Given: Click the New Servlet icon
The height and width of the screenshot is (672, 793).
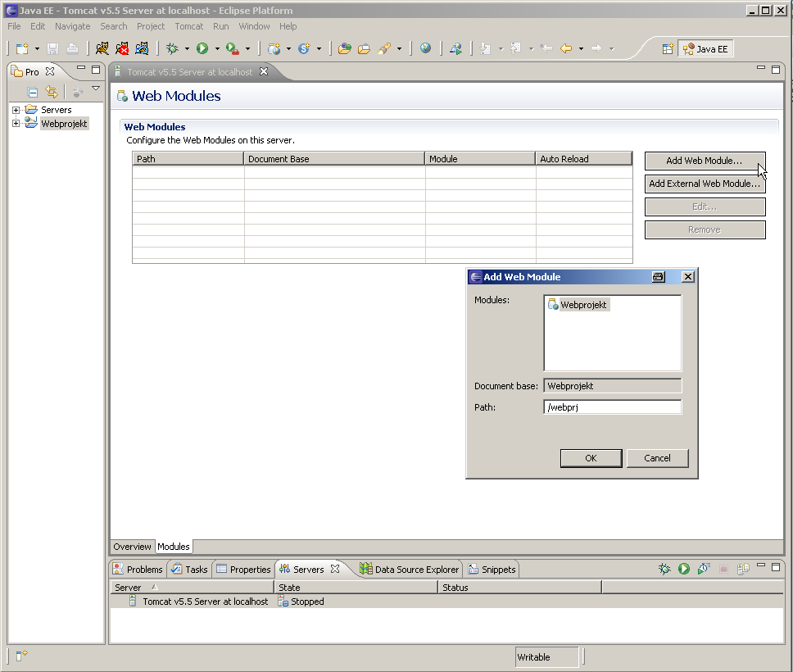Looking at the screenshot, I should pyautogui.click(x=304, y=48).
